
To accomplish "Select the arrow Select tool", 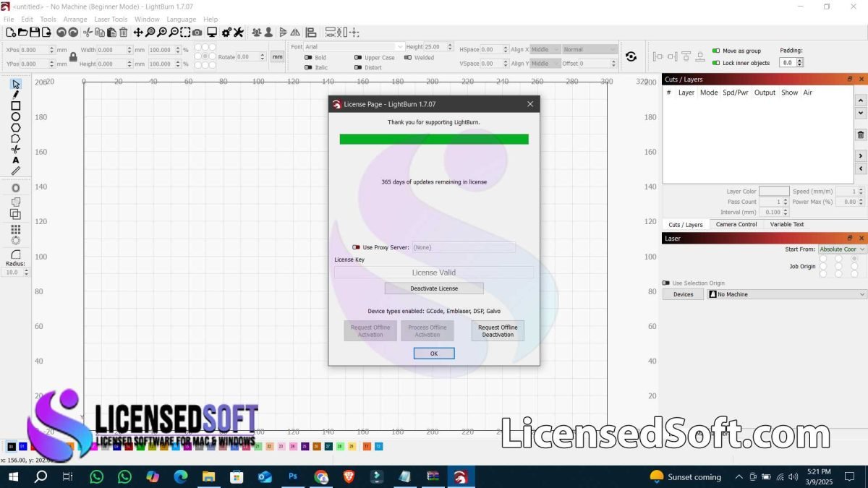I will pos(16,84).
